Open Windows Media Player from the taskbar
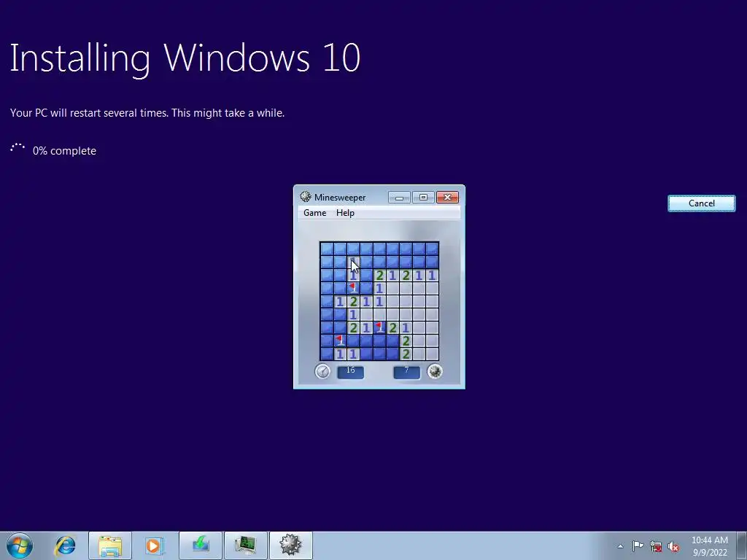Image resolution: width=747 pixels, height=560 pixels. coord(155,545)
